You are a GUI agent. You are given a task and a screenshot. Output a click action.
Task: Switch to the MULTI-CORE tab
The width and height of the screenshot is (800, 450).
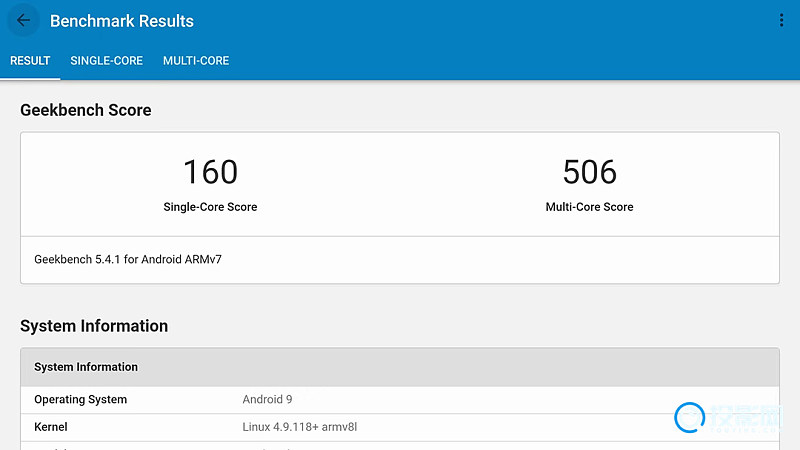coord(196,61)
